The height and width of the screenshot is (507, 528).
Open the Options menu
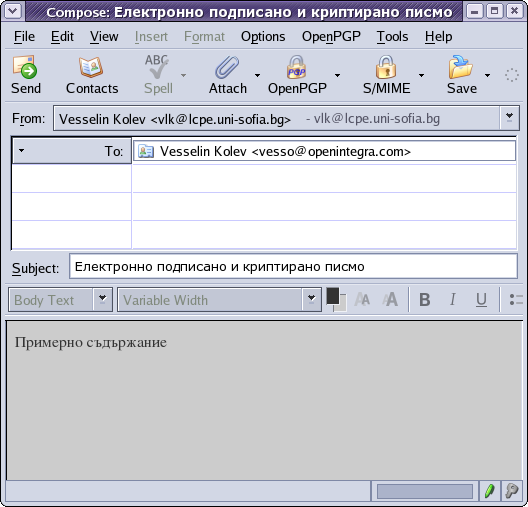tap(263, 36)
